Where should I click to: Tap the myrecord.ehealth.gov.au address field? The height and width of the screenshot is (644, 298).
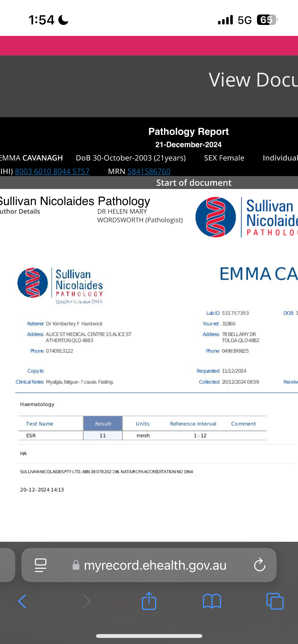coord(155,565)
